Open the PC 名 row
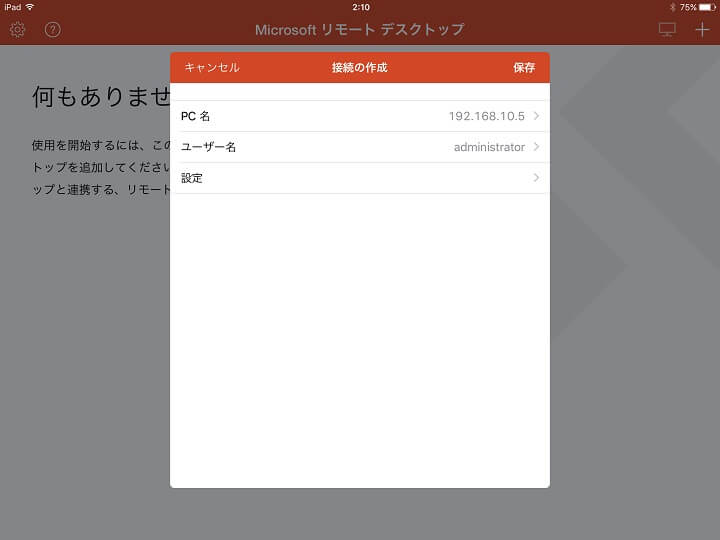Image resolution: width=720 pixels, height=540 pixels. coord(360,116)
